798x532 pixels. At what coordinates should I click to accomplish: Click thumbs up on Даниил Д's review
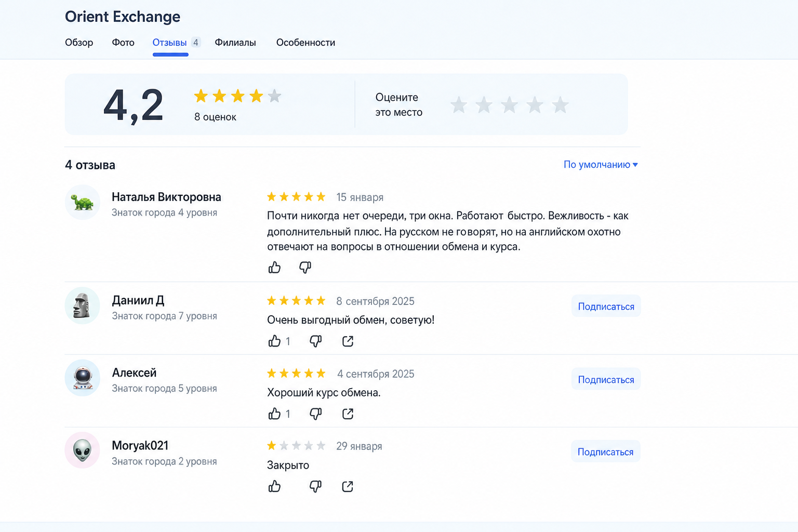pos(274,341)
